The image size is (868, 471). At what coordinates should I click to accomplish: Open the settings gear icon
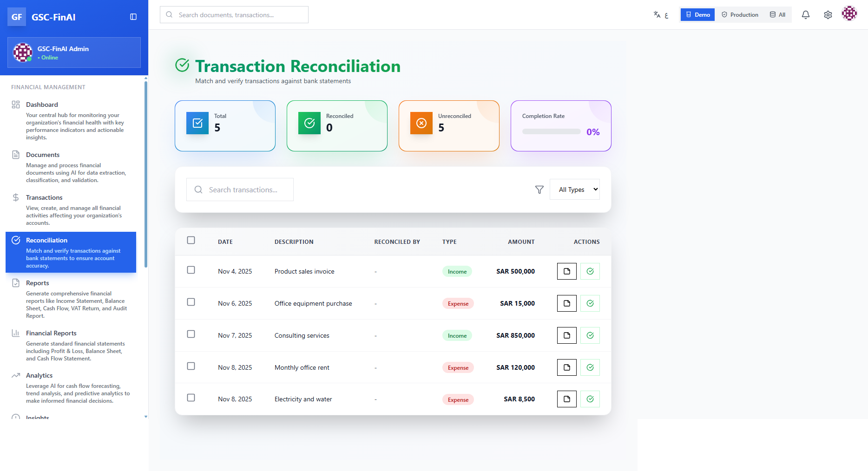coord(828,14)
